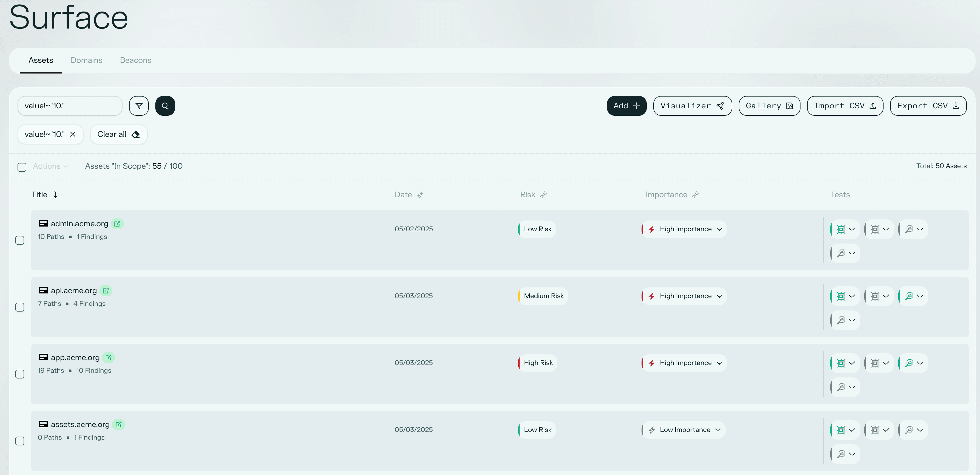Check the admin.acme.org row checkbox
The width and height of the screenshot is (980, 475).
(20, 240)
